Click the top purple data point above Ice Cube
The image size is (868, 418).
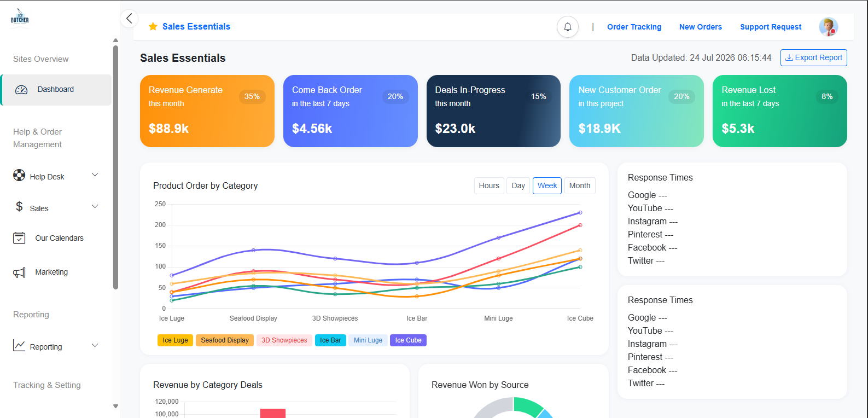click(580, 212)
